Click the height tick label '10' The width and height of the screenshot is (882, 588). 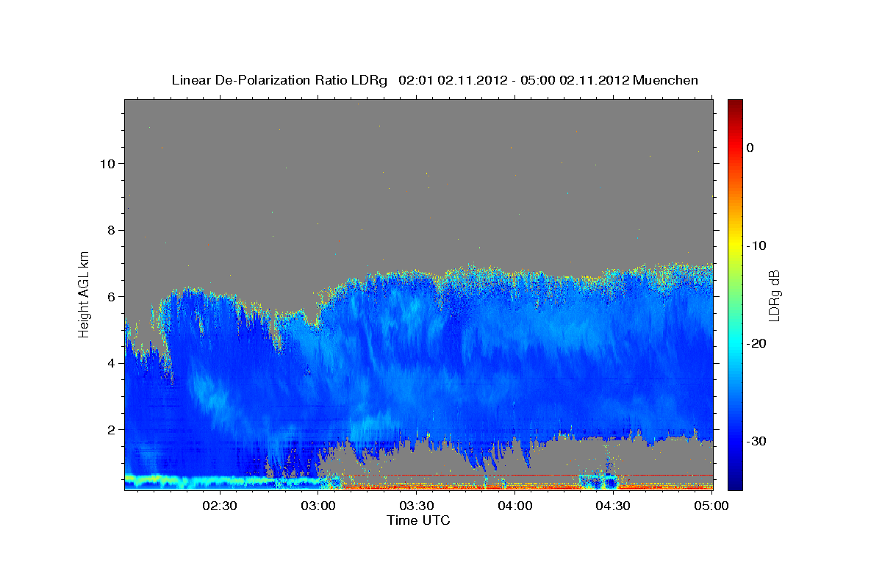pyautogui.click(x=107, y=163)
